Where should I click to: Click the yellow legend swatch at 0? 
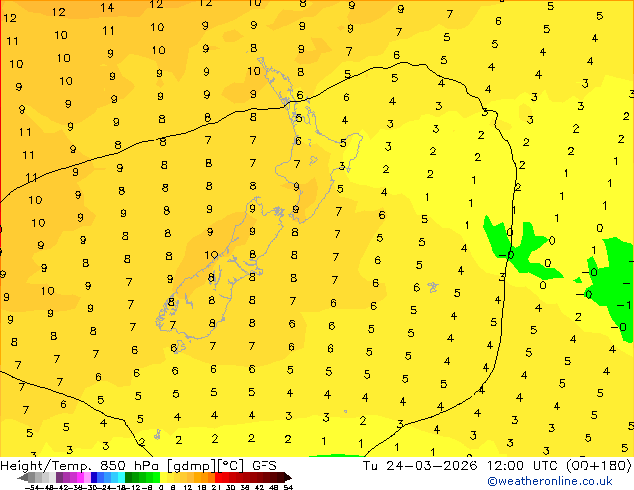click(164, 477)
